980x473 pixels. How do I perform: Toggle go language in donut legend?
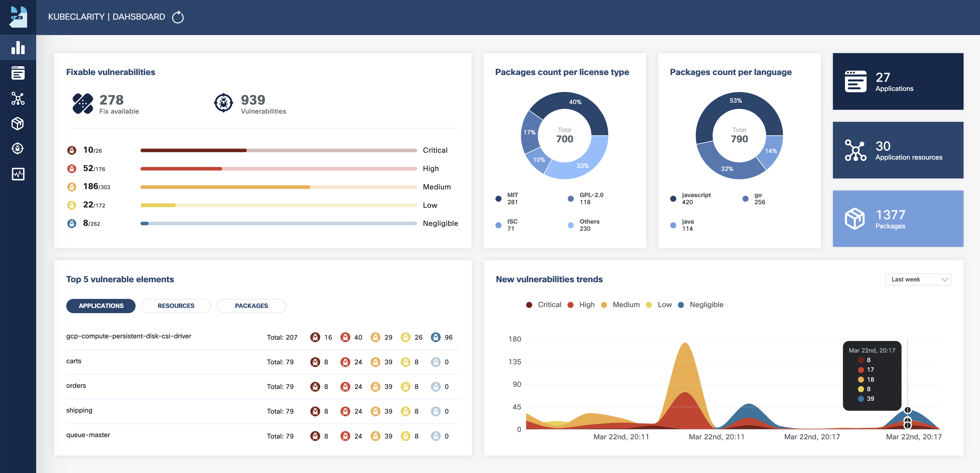(754, 198)
